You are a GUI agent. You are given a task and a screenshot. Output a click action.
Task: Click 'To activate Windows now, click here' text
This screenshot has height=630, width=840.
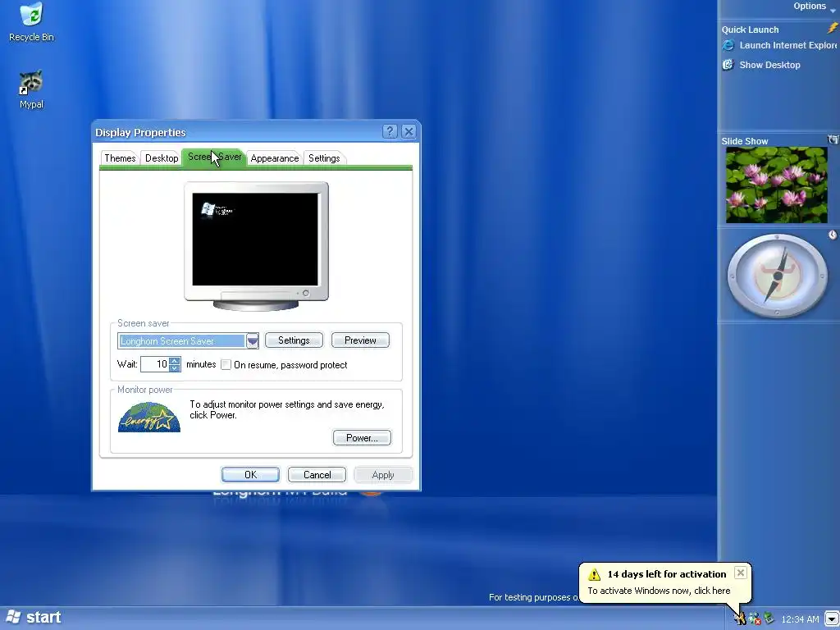coord(659,591)
